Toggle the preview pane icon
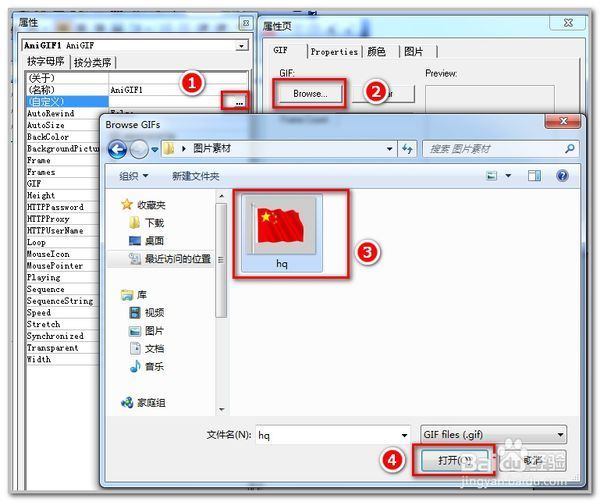This screenshot has height=502, width=600. pyautogui.click(x=534, y=176)
